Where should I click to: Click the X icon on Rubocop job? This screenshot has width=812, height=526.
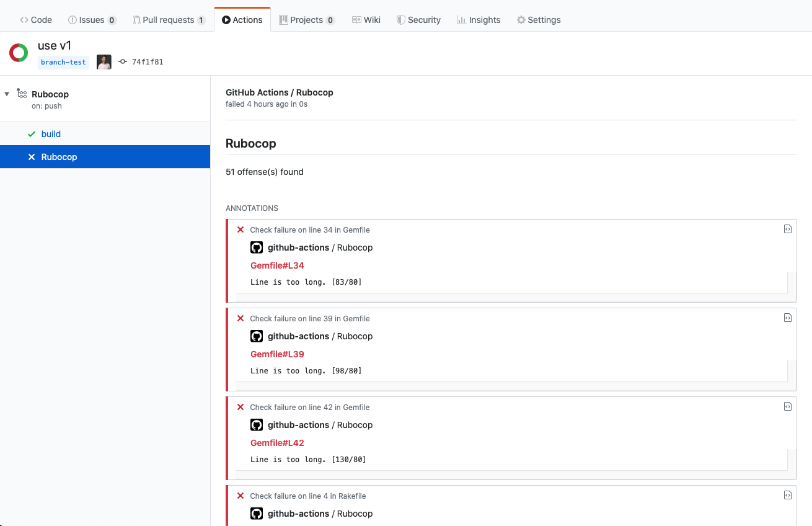click(32, 157)
